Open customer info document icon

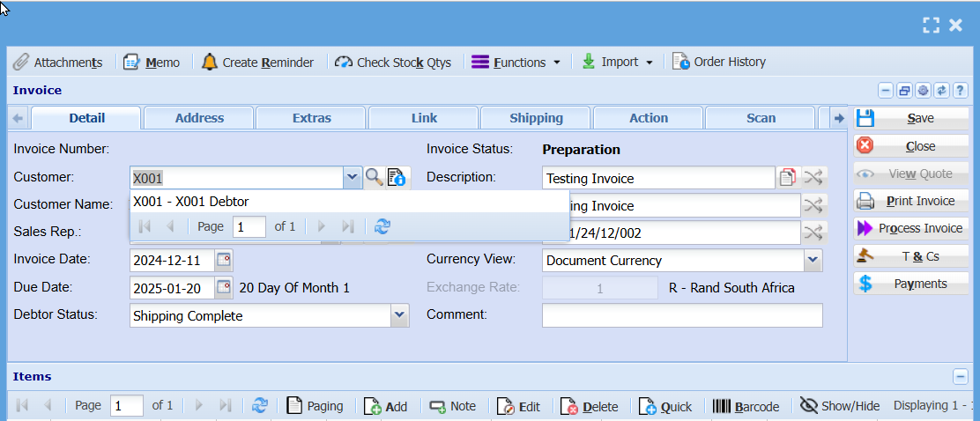[x=397, y=177]
